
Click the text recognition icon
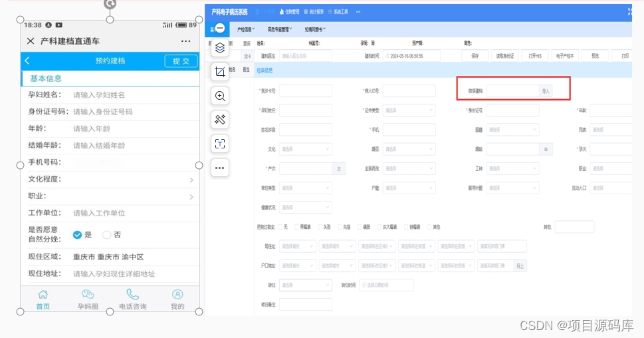(220, 144)
